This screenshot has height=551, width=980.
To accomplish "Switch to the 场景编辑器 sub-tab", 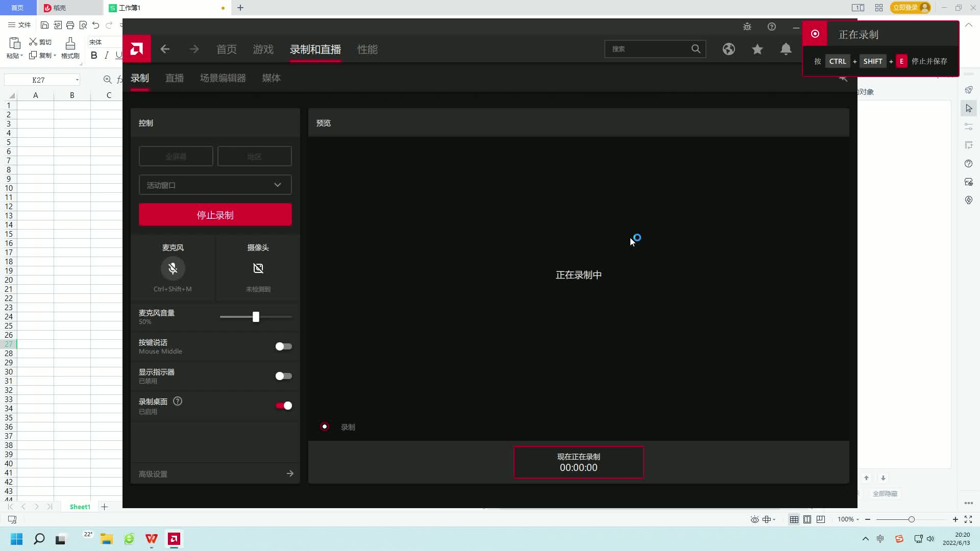I will (223, 78).
